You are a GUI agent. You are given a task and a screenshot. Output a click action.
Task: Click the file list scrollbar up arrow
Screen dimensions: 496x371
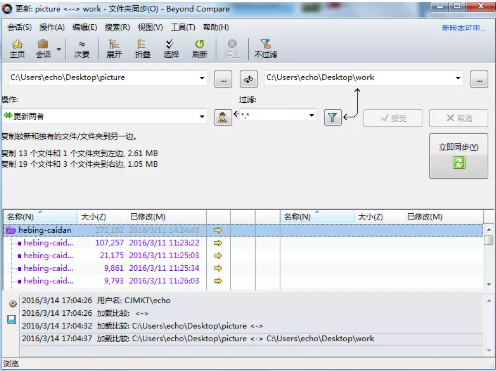pyautogui.click(x=489, y=230)
